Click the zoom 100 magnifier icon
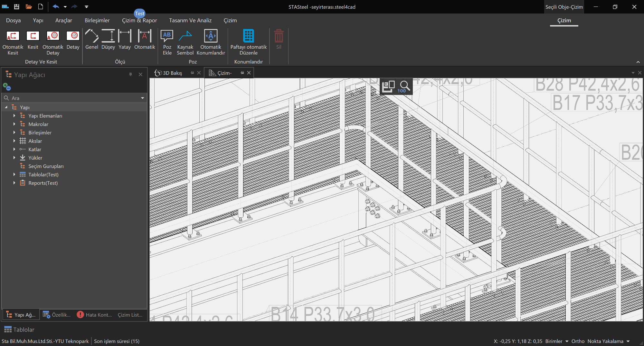Image resolution: width=644 pixels, height=346 pixels. [x=404, y=86]
